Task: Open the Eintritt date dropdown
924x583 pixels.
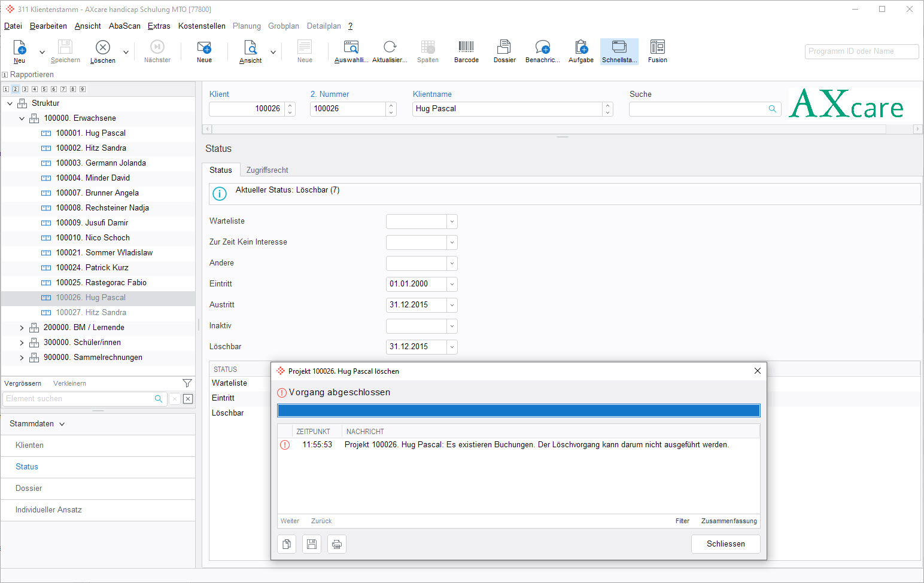Action: pos(452,284)
